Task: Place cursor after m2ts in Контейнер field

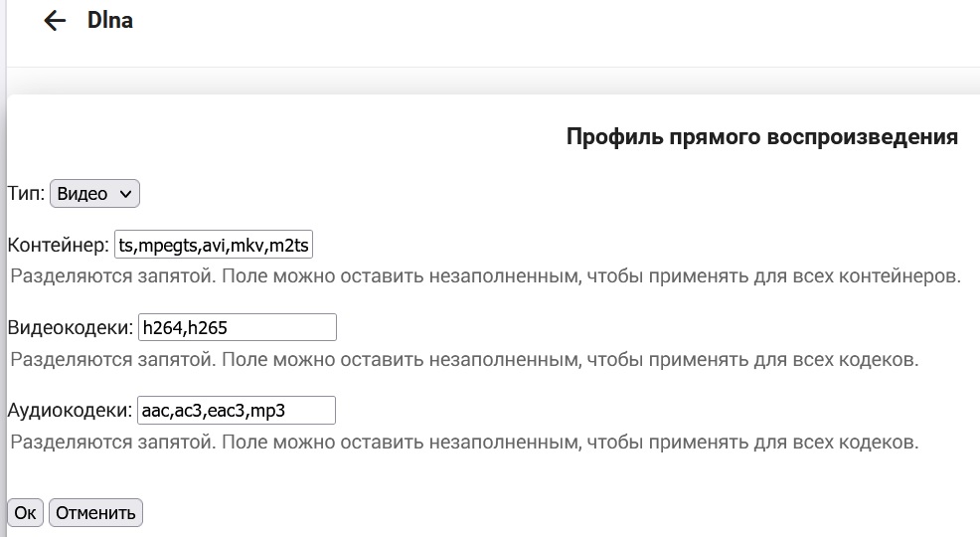Action: pyautogui.click(x=311, y=245)
